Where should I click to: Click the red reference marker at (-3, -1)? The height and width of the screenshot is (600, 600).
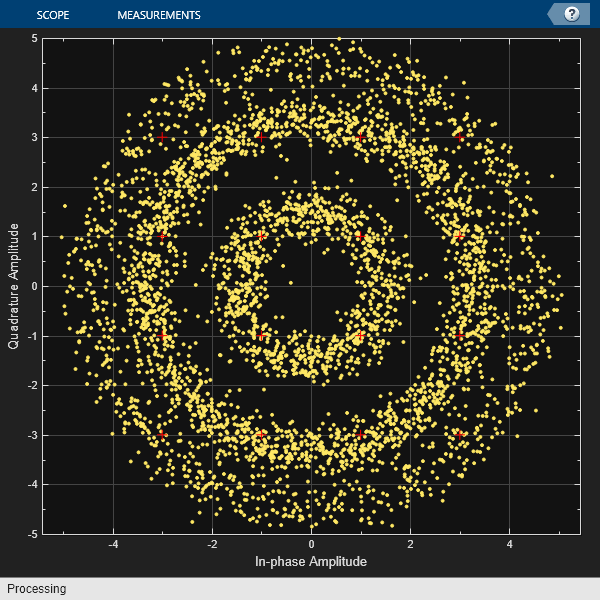tap(162, 336)
